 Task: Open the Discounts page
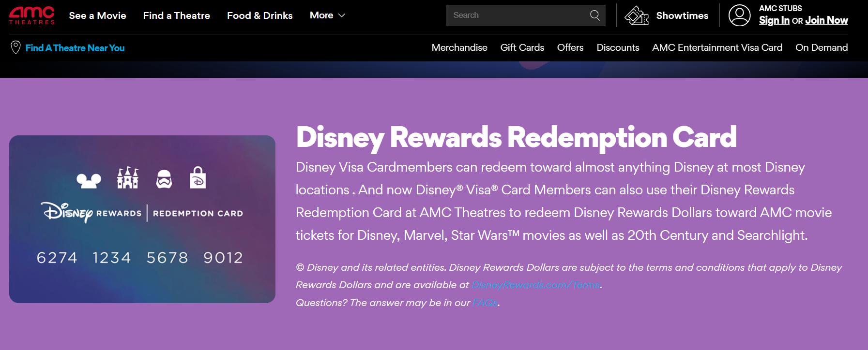[x=618, y=47]
